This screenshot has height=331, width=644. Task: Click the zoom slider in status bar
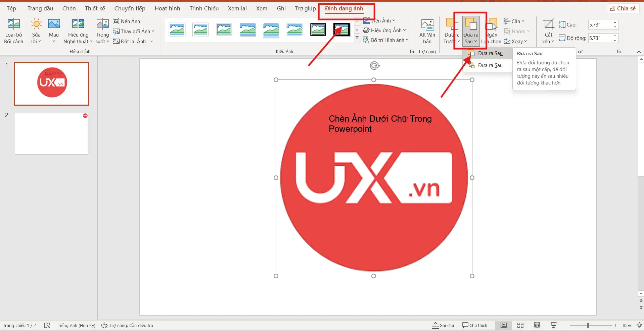(x=588, y=325)
